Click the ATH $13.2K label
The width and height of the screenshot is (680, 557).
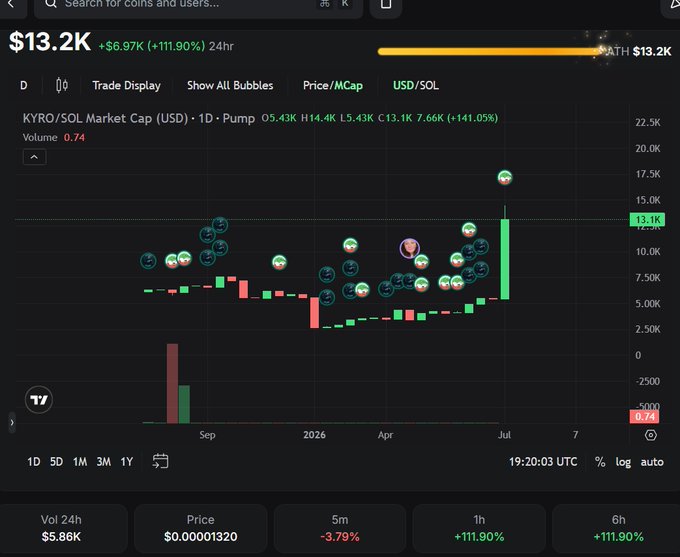pyautogui.click(x=639, y=52)
